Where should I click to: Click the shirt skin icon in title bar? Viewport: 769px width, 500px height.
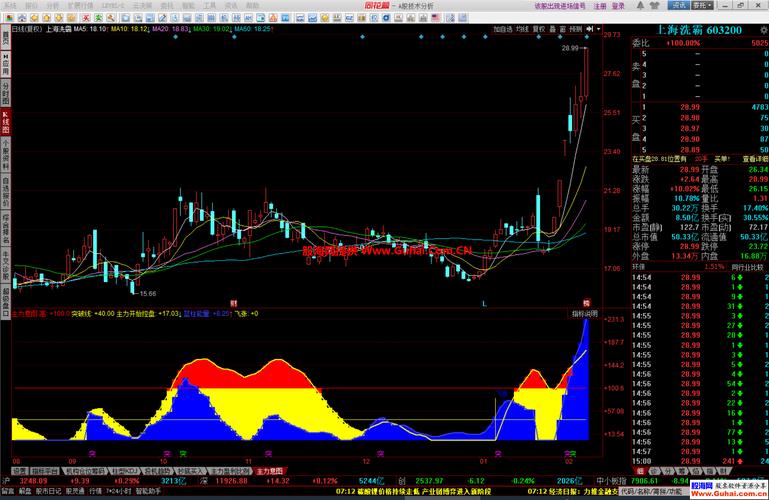[654, 5]
